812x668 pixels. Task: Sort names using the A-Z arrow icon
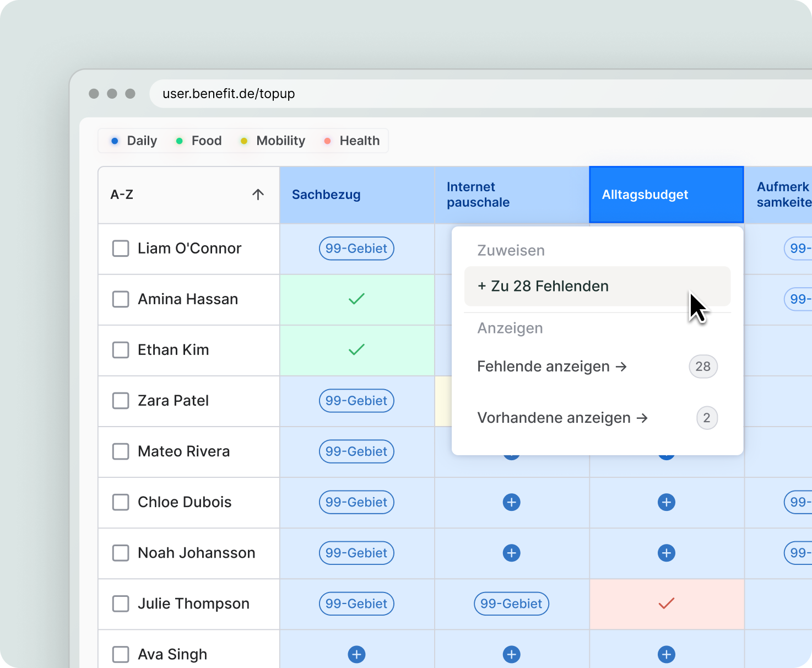pos(258,194)
